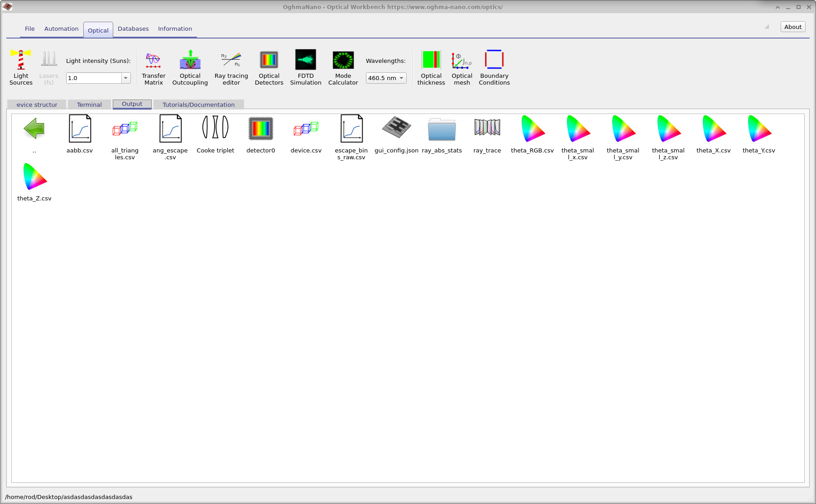Click the About button
This screenshot has height=504, width=816.
(792, 27)
